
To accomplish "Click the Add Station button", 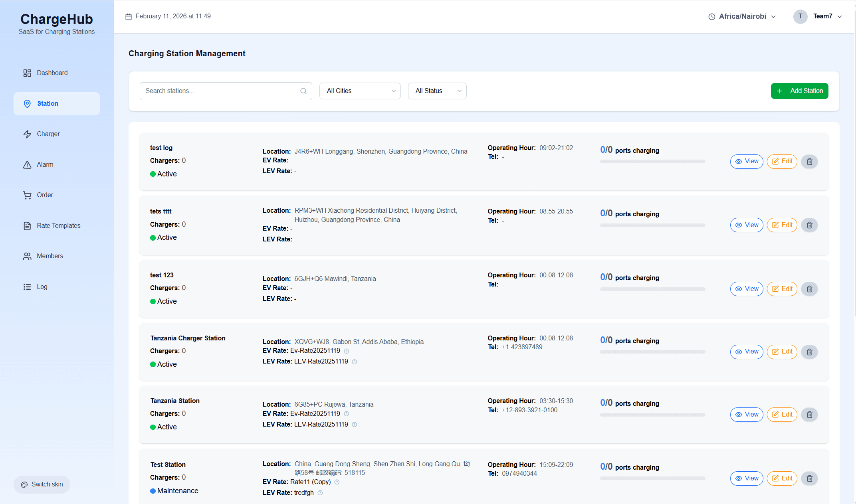I will tap(799, 91).
